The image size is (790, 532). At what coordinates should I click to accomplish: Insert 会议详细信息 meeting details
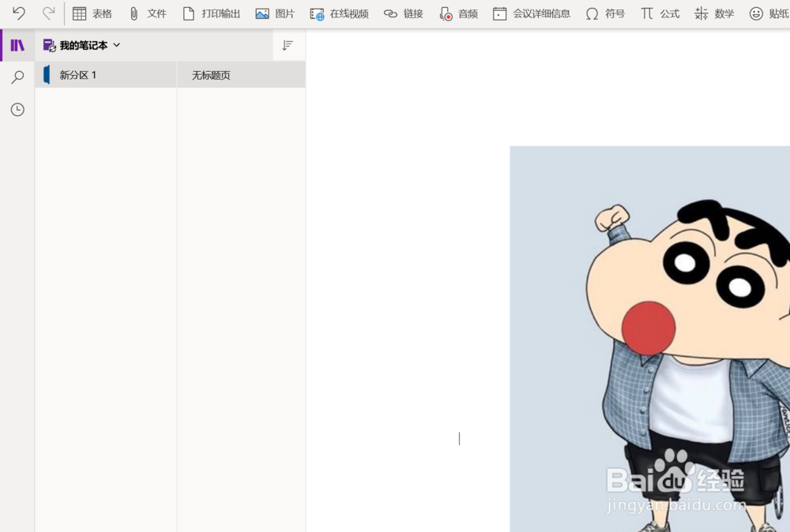pos(532,13)
